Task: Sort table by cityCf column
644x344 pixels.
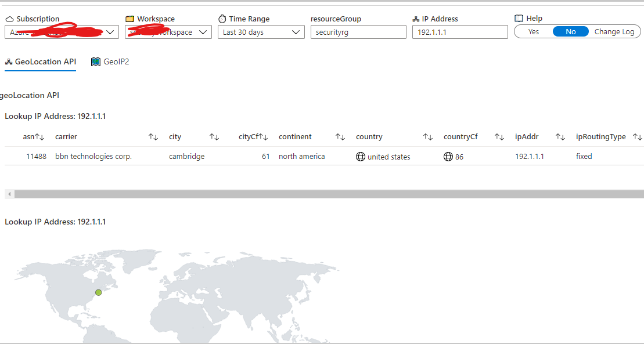Action: click(x=263, y=137)
